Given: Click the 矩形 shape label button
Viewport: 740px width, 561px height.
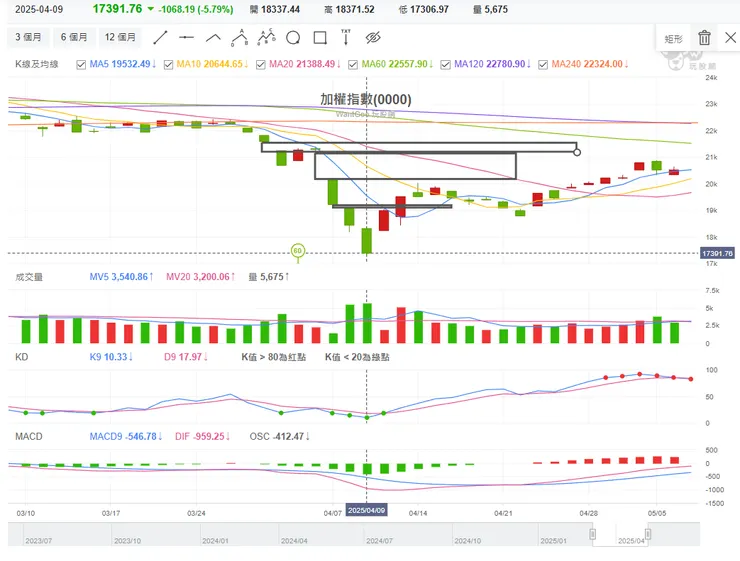Looking at the screenshot, I should [x=673, y=39].
